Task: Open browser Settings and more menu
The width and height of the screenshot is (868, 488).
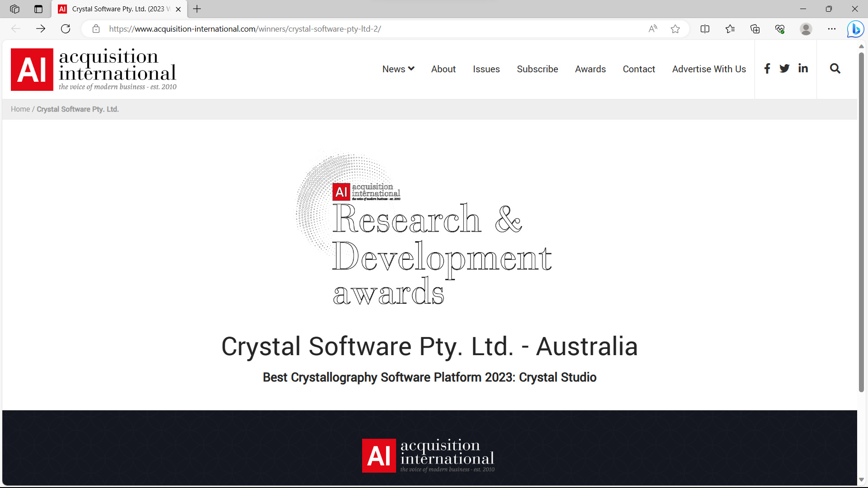Action: tap(832, 29)
